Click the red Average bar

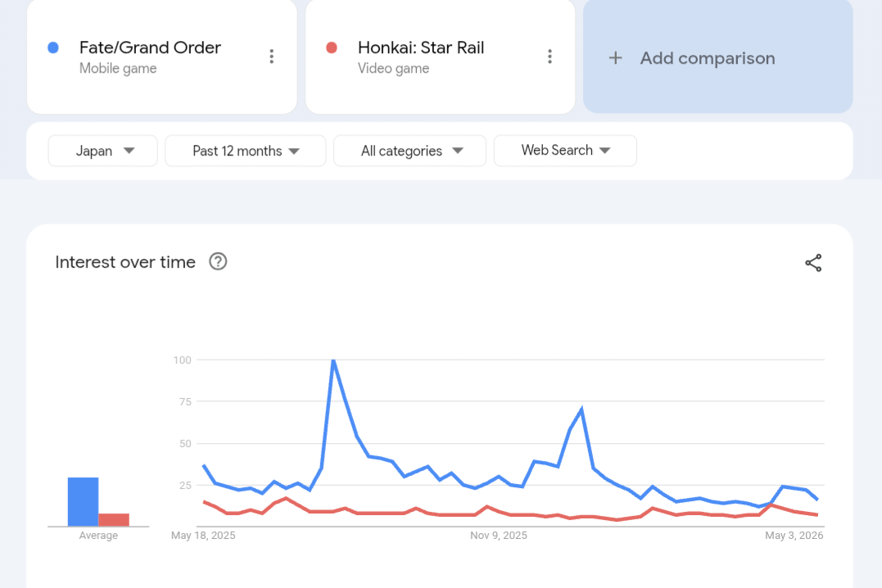click(x=114, y=520)
